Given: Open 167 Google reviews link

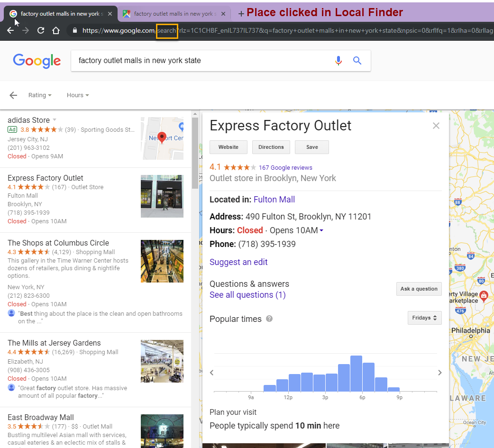Looking at the screenshot, I should pos(285,168).
